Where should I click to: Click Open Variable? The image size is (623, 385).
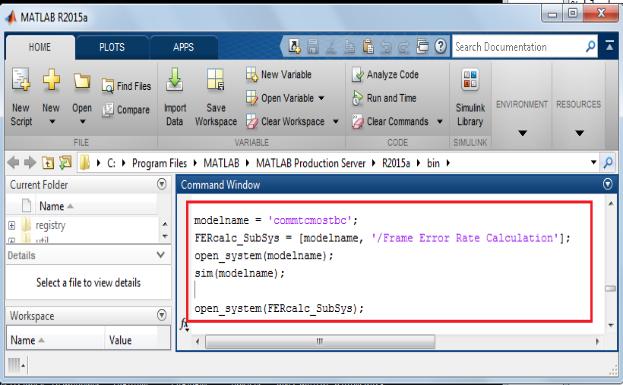[280, 98]
